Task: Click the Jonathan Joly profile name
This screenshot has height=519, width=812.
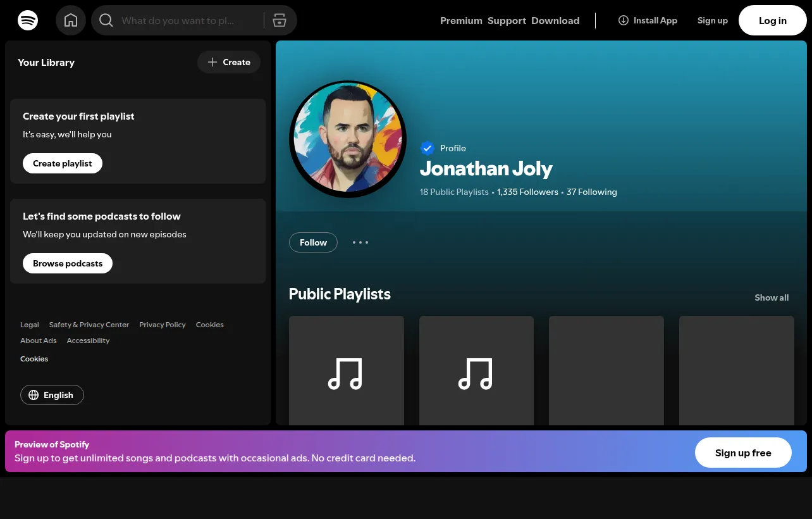Action: click(x=486, y=169)
